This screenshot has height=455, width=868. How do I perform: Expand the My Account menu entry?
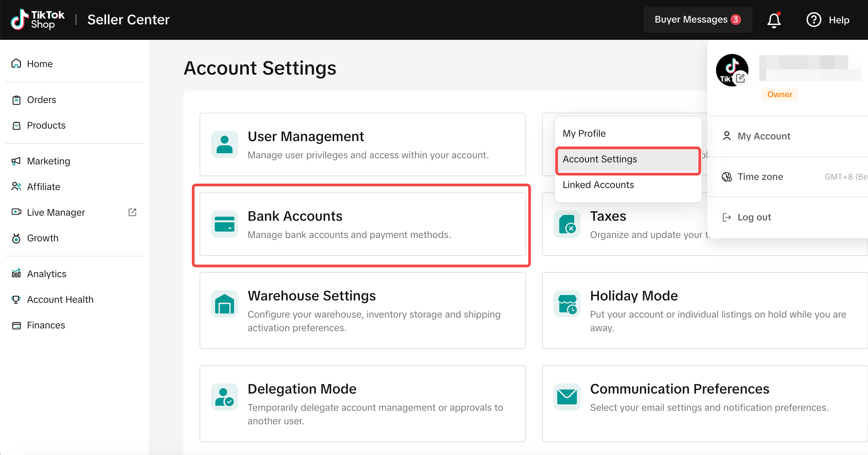763,136
